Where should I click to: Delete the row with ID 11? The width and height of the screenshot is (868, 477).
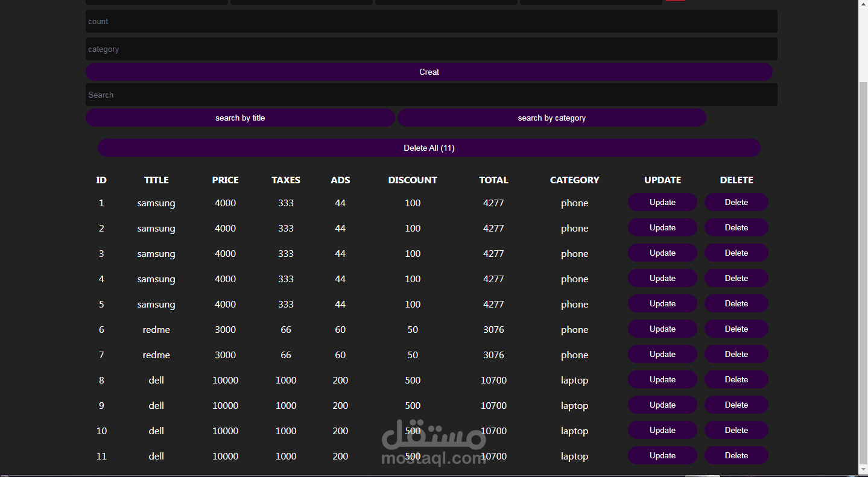coord(737,455)
